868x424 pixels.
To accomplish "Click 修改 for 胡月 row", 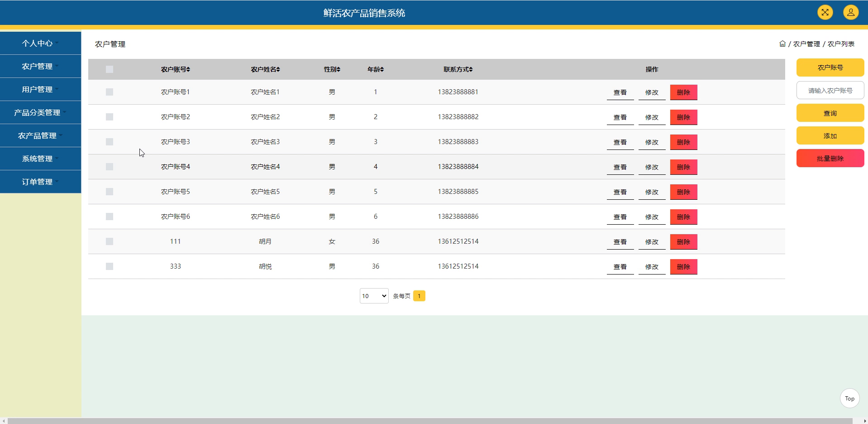I will pyautogui.click(x=652, y=242).
